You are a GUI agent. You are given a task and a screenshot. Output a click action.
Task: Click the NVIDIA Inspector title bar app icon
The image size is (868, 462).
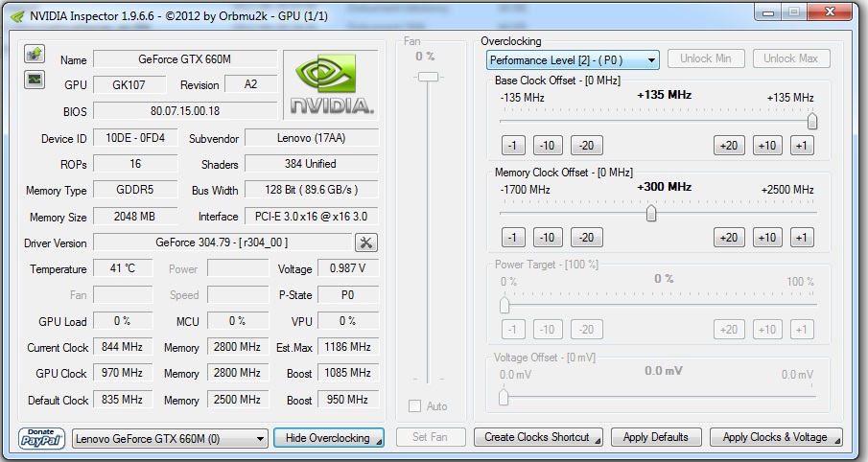tap(16, 16)
